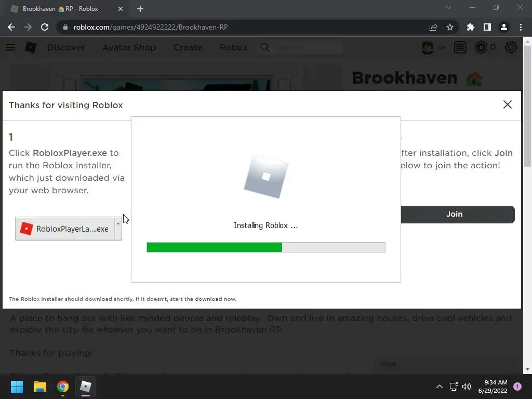The height and width of the screenshot is (399, 532).
Task: Open the Robux menu item
Action: pos(233,47)
